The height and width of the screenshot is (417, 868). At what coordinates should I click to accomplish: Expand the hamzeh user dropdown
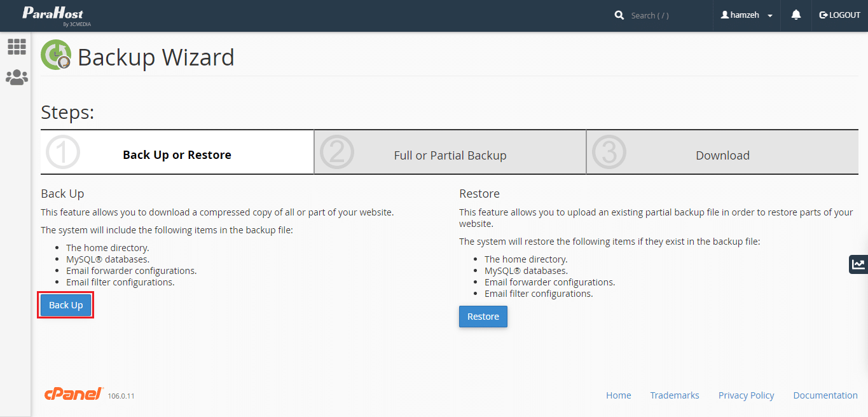tap(747, 15)
